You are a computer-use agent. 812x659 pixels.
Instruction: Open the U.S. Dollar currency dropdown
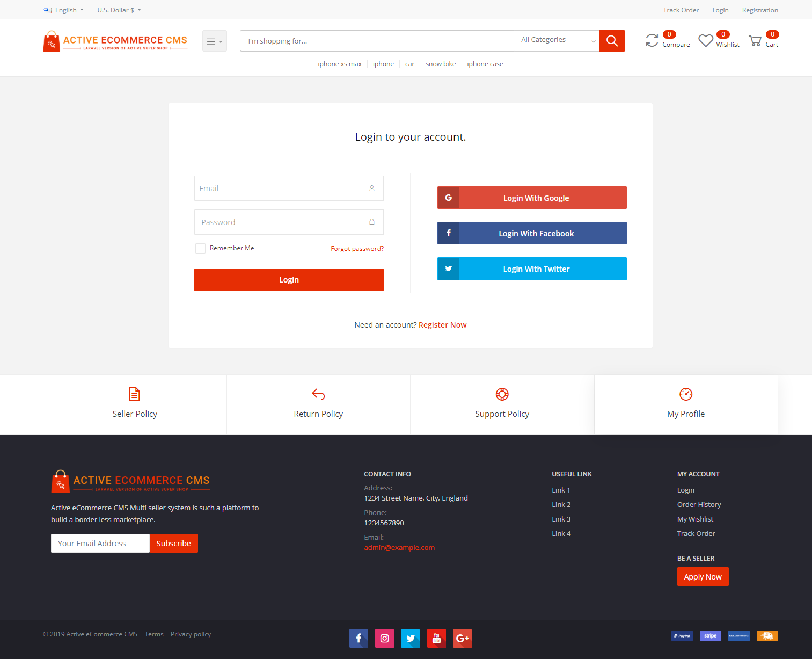pos(119,10)
